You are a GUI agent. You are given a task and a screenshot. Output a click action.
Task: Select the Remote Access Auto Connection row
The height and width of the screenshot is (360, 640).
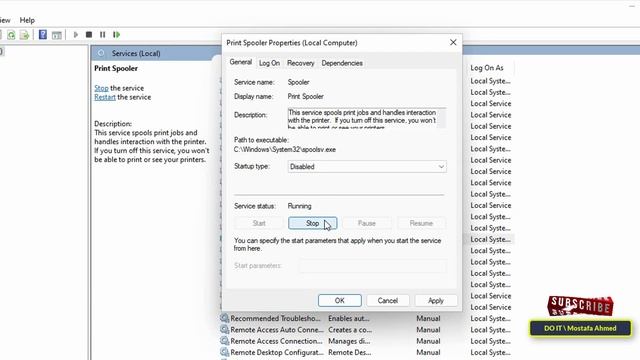[x=366, y=329]
